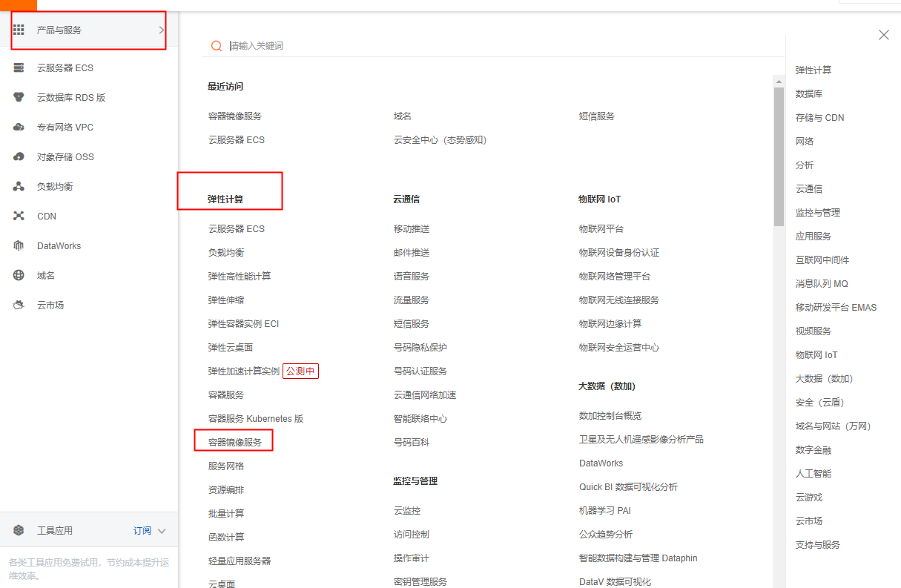Click the magnifier search icon

(x=217, y=46)
